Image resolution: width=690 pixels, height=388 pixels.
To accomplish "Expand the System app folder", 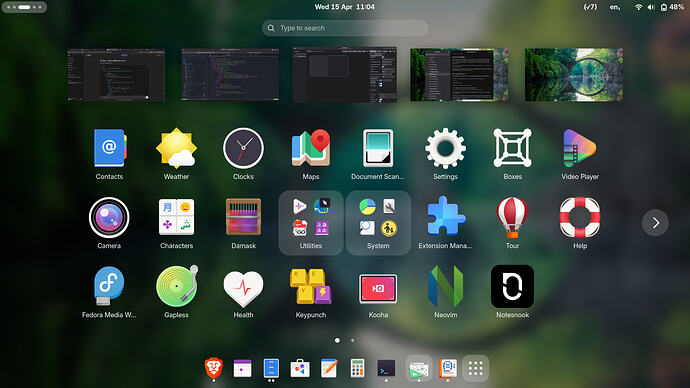I will 378,223.
